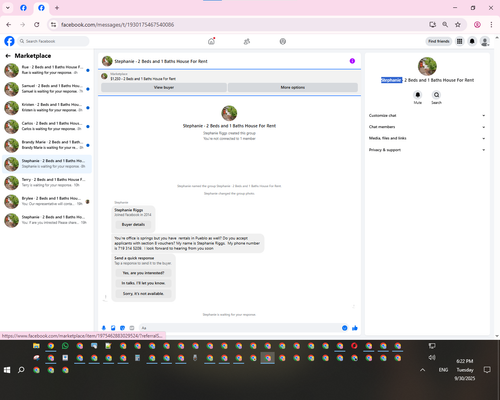The height and width of the screenshot is (400, 500).
Task: Click the Chrome address bar URL
Action: 117,25
